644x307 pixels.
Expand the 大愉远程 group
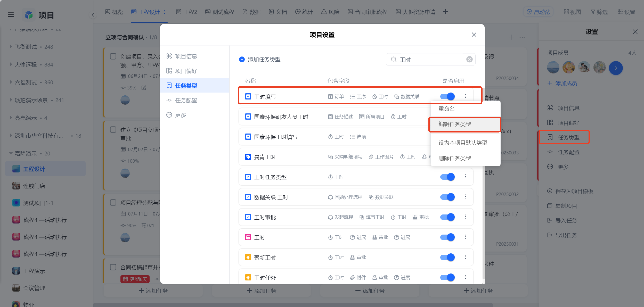click(11, 64)
